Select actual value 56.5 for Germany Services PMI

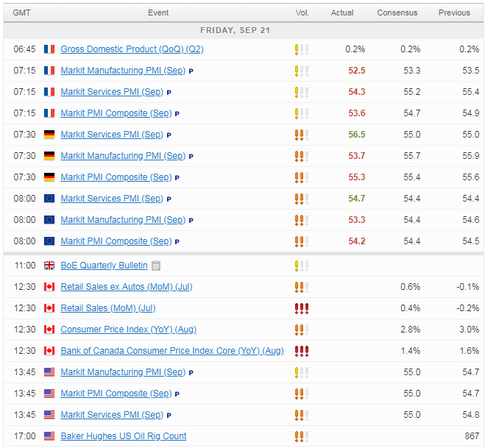pos(357,135)
